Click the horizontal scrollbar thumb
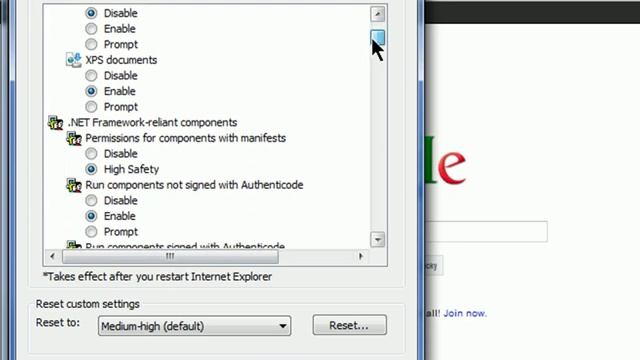The width and height of the screenshot is (640, 360). point(170,256)
